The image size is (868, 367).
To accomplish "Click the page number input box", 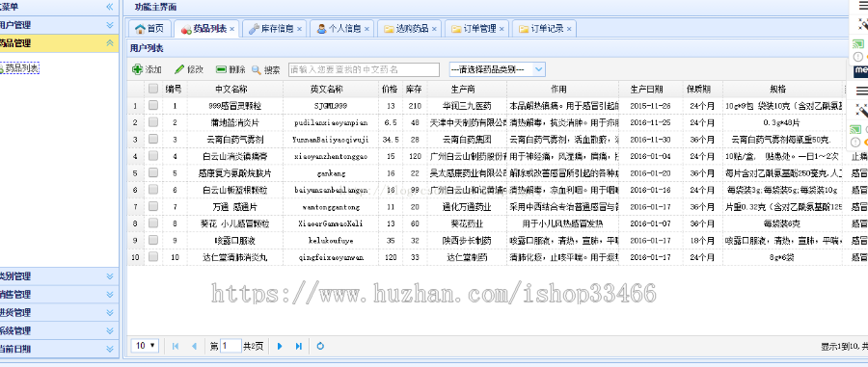I will click(231, 346).
